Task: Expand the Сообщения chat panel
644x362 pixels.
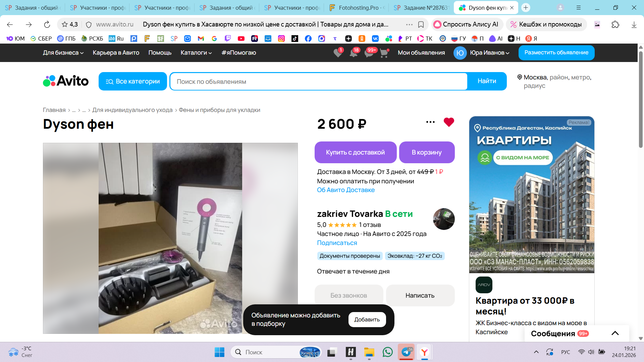Action: coord(615,333)
